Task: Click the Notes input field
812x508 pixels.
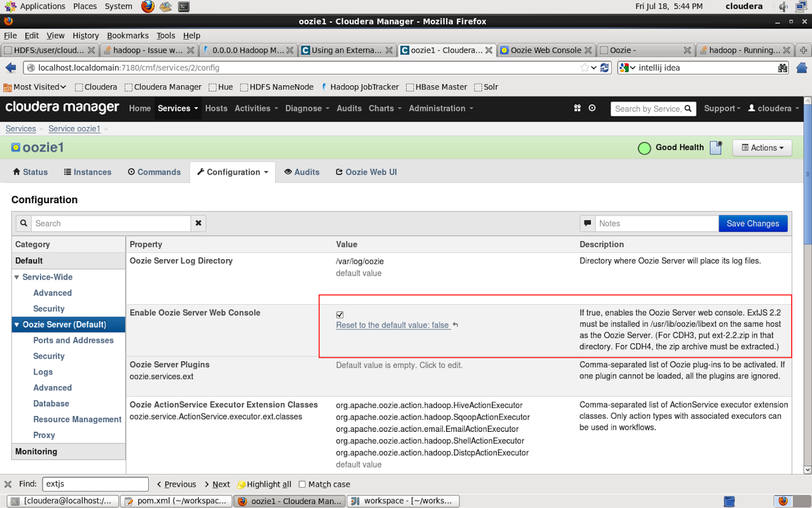Action: [x=657, y=224]
